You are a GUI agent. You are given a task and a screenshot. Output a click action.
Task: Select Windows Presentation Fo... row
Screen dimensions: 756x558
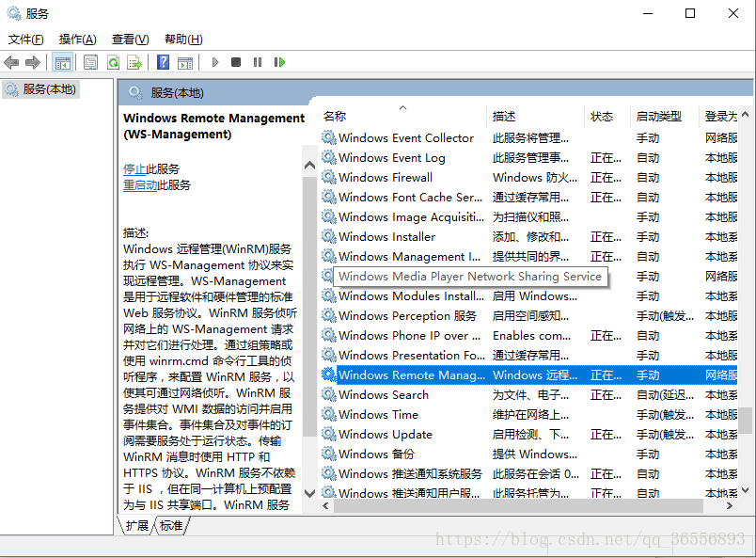(x=528, y=356)
